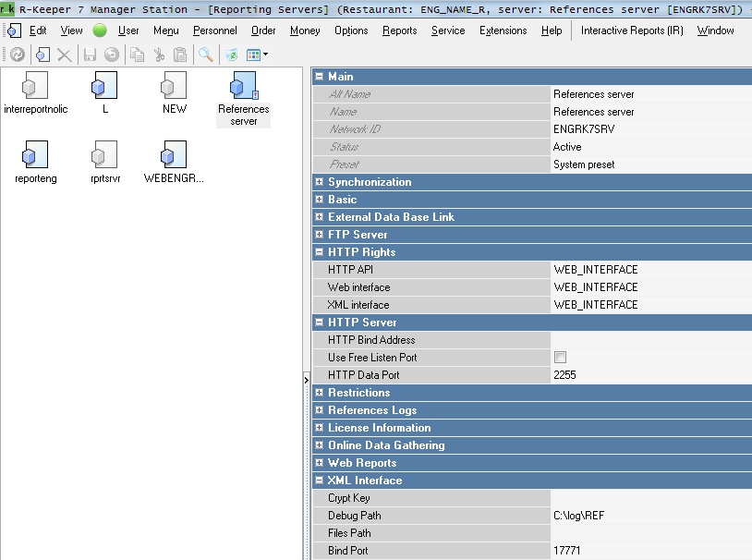
Task: Click the paste clipboard icon
Action: click(x=180, y=55)
